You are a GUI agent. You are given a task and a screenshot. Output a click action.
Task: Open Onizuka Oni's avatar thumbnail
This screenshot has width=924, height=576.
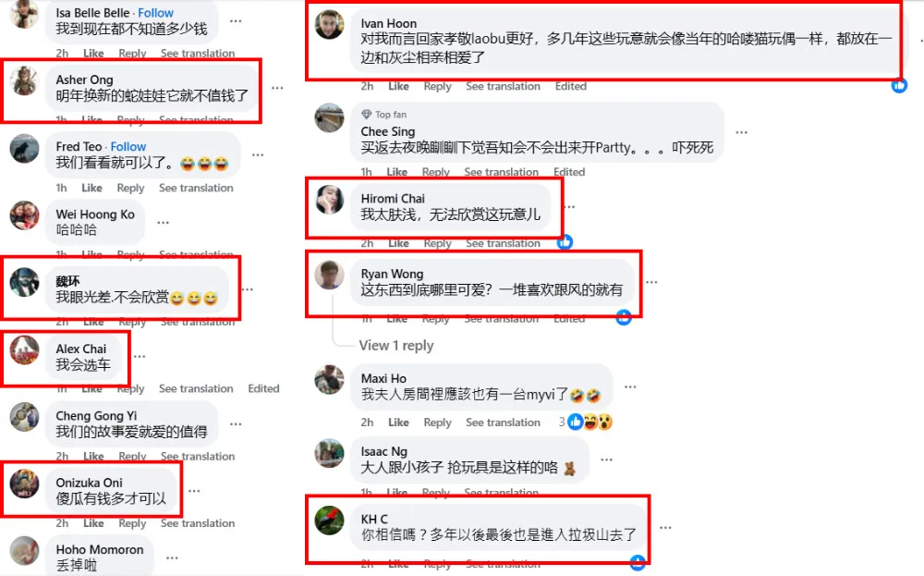[24, 484]
